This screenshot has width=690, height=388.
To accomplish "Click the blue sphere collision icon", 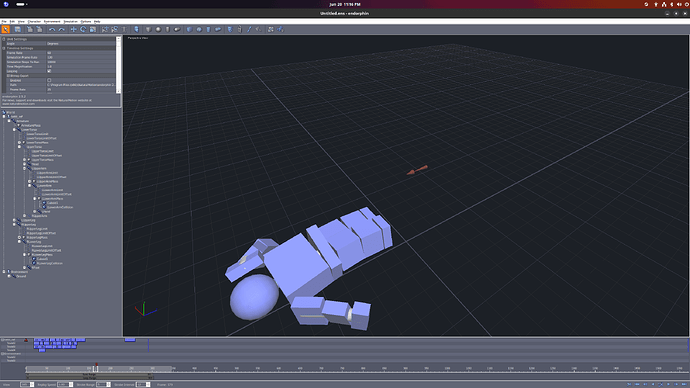I will pos(199,29).
